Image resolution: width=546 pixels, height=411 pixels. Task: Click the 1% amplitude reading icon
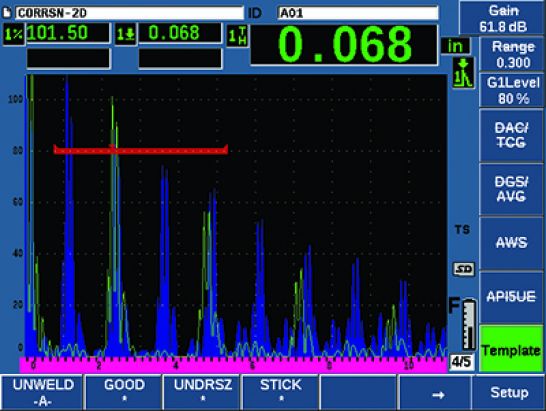[14, 34]
